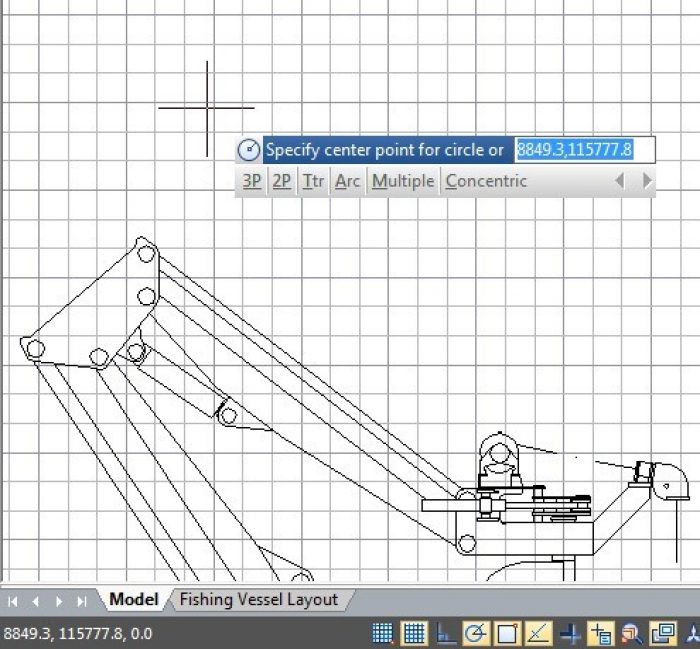
Task: Click the Lineweight display icon
Action: pyautogui.click(x=570, y=633)
